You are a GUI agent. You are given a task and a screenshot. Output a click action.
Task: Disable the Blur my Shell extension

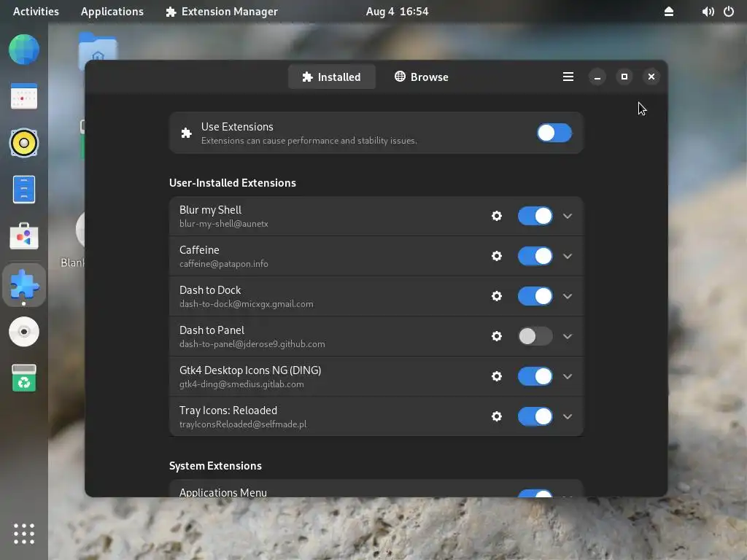point(535,216)
